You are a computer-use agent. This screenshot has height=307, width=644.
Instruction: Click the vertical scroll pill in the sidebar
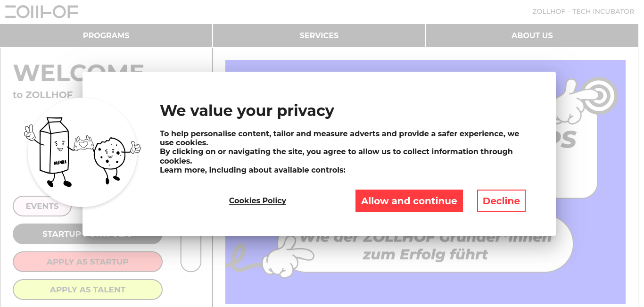[x=191, y=252]
